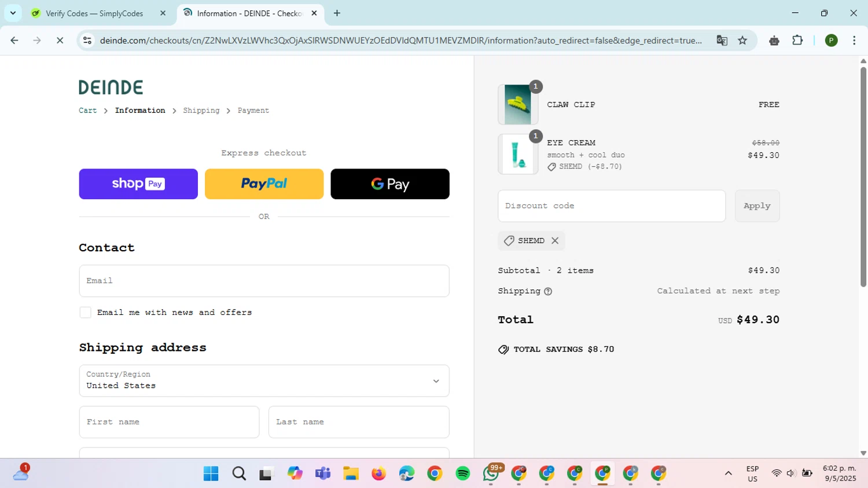Go to Cart breadcrumb link
Viewport: 868px width, 488px height.
click(88, 111)
